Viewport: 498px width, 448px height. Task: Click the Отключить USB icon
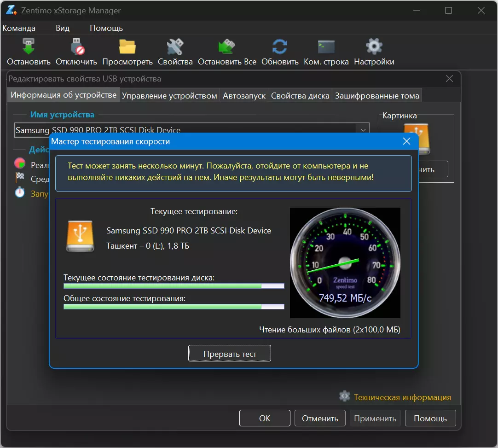point(77,47)
